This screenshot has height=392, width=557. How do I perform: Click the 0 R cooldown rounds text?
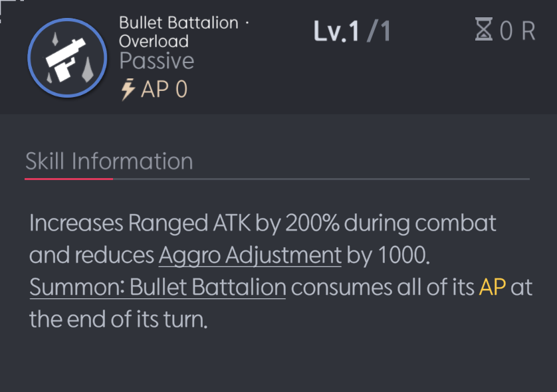[x=517, y=31]
